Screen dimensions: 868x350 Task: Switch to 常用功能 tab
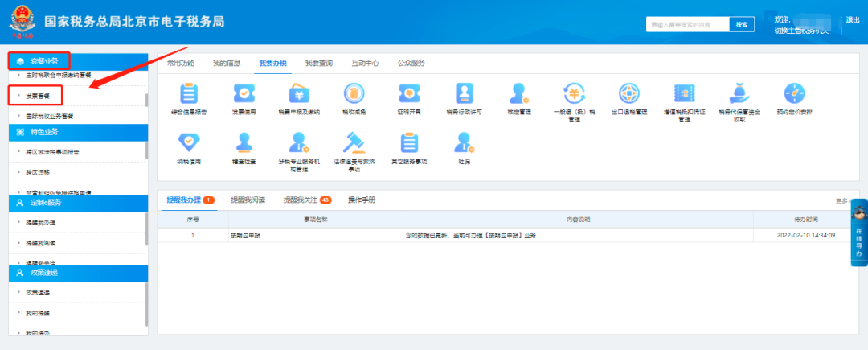[181, 63]
